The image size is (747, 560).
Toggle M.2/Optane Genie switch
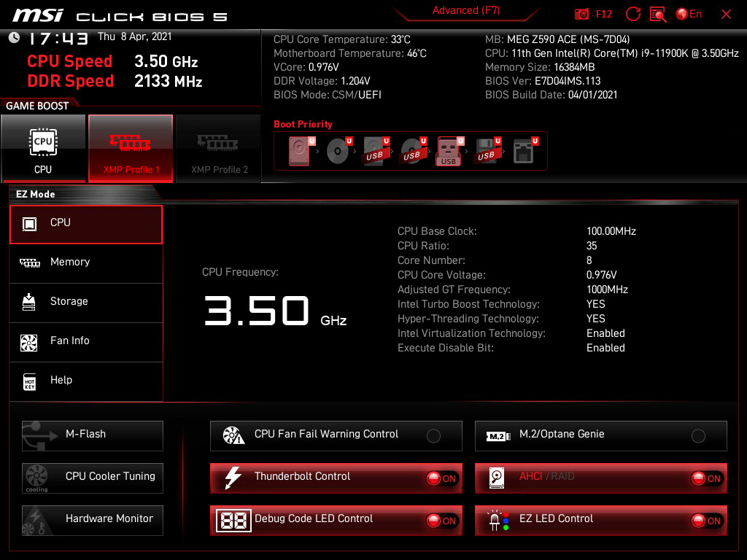click(698, 436)
